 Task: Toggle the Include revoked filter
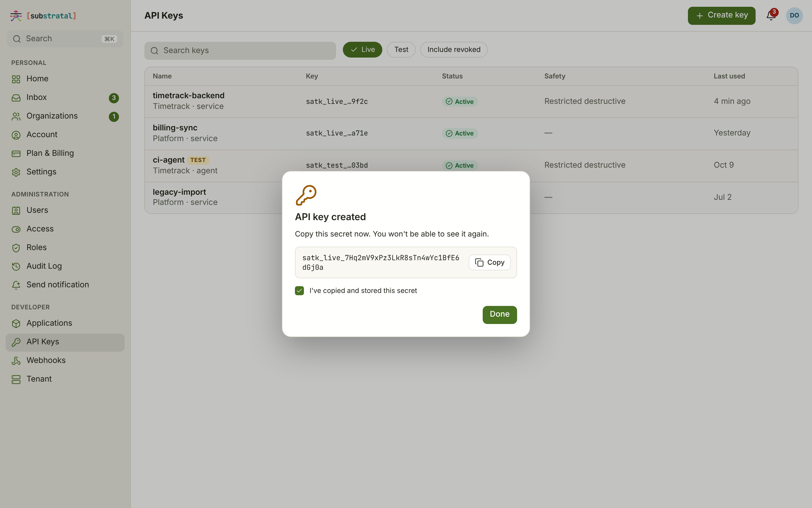[454, 50]
